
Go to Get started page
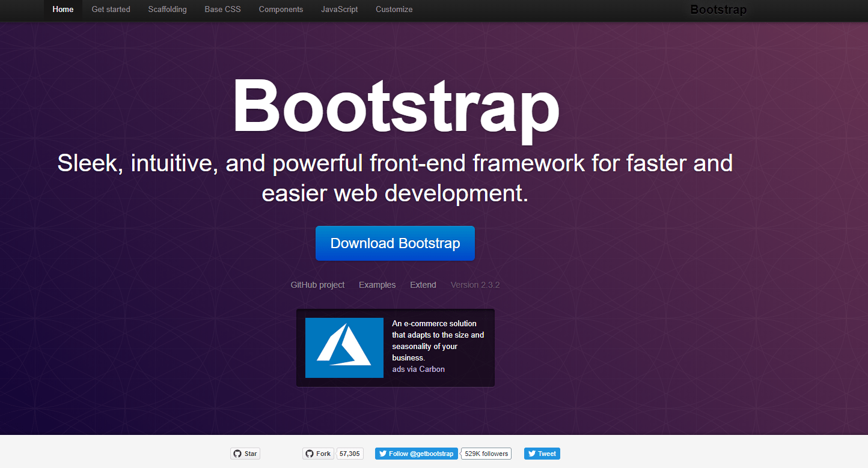coord(111,10)
